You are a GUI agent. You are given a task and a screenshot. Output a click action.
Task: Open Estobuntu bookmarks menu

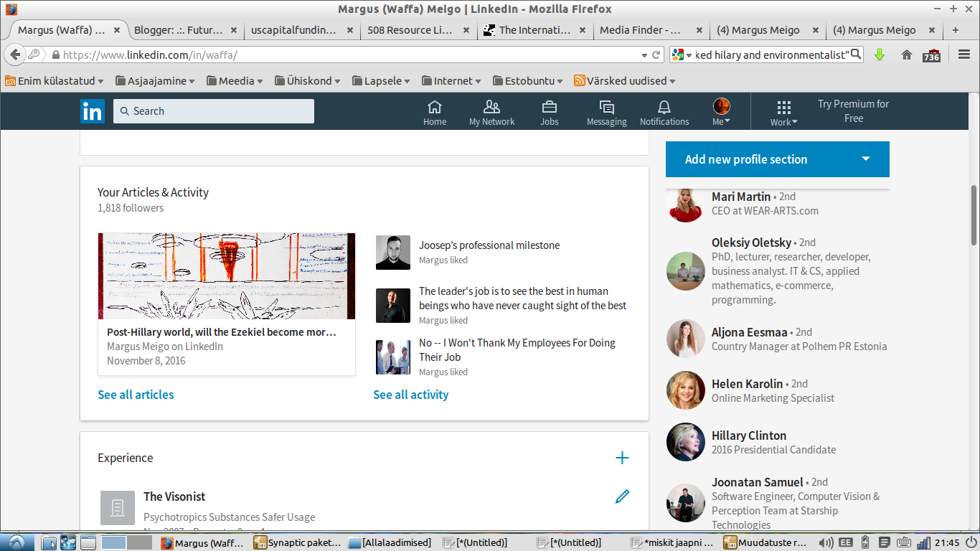(528, 81)
